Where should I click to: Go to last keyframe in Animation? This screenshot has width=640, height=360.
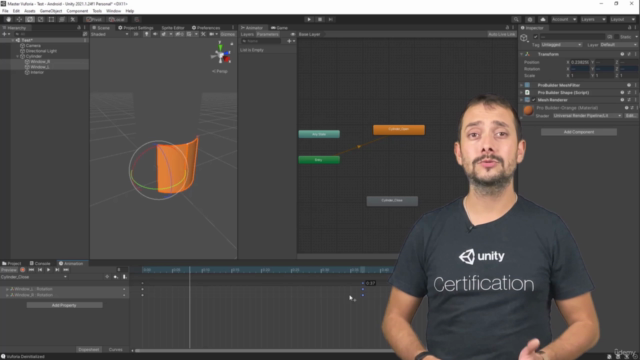[x=66, y=270]
